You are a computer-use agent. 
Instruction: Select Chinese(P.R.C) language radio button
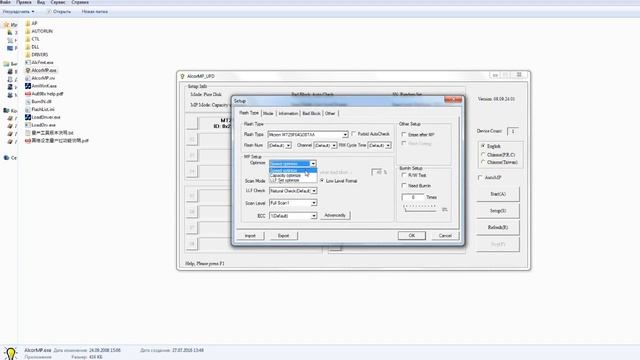tap(483, 155)
